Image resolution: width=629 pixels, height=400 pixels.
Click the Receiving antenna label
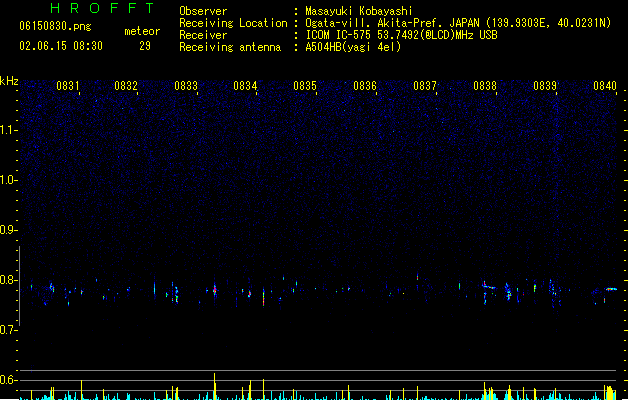point(230,47)
